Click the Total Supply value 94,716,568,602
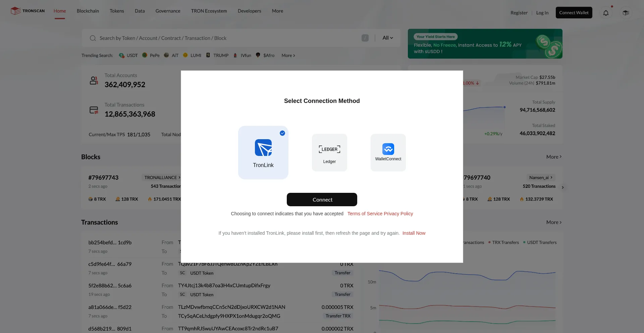This screenshot has width=644, height=333. [537, 110]
